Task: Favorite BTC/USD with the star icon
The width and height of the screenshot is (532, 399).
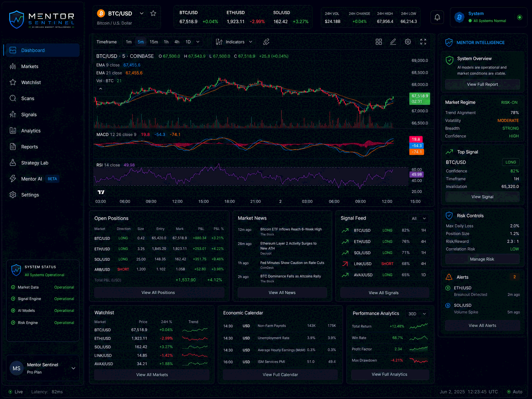Action: tap(153, 13)
